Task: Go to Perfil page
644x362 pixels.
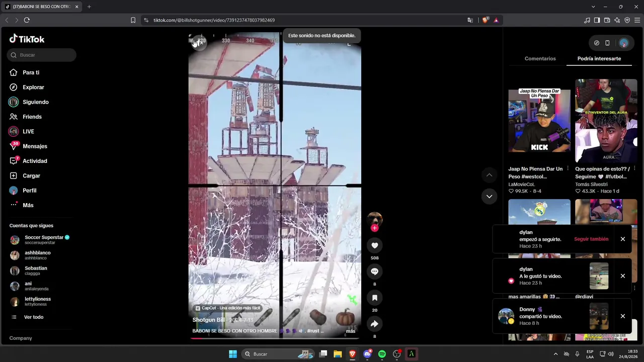Action: coord(23,191)
